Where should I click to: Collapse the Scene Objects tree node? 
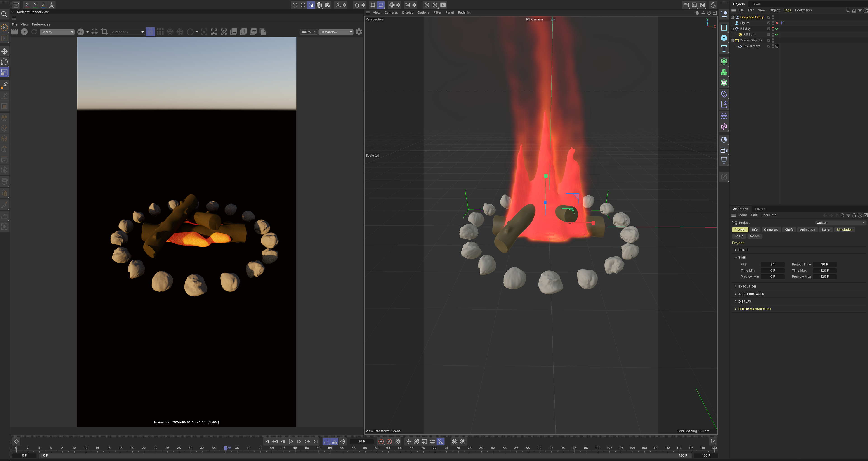[732, 40]
